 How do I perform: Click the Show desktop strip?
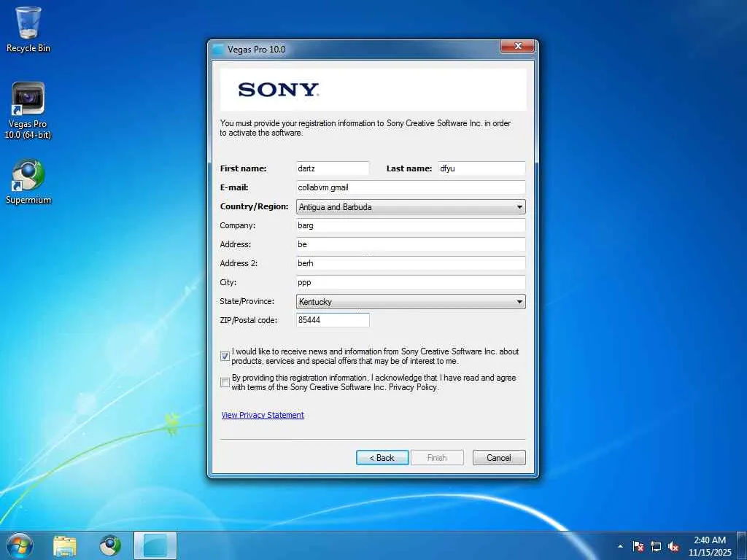[742, 545]
